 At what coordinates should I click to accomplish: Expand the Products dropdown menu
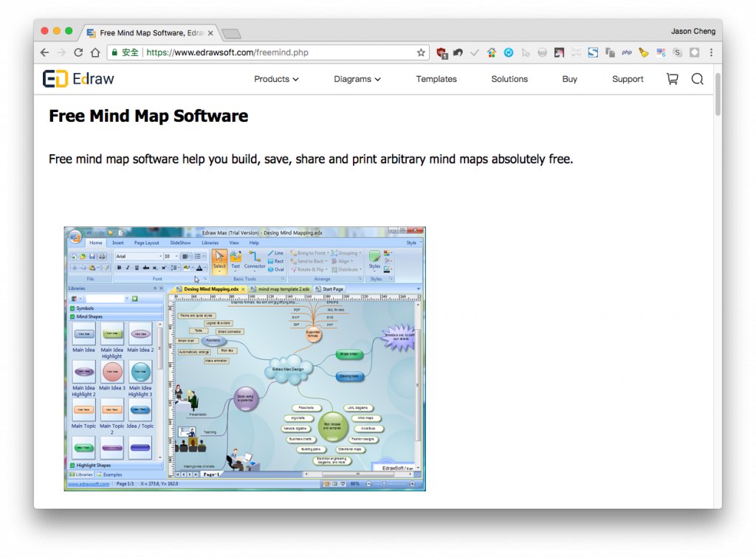(276, 79)
